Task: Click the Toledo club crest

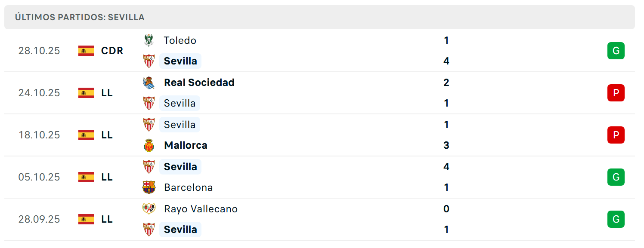Action: coord(149,40)
